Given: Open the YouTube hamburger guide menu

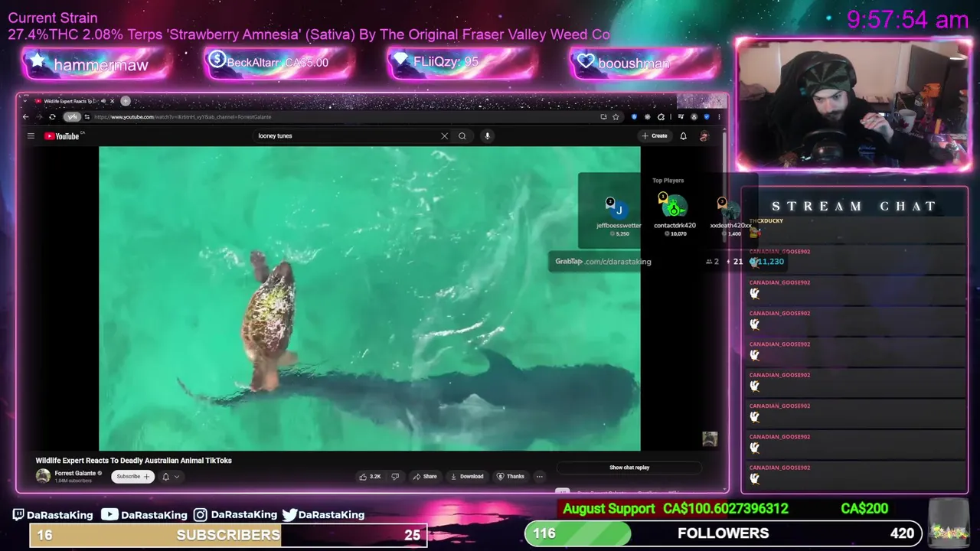Looking at the screenshot, I should pos(31,136).
